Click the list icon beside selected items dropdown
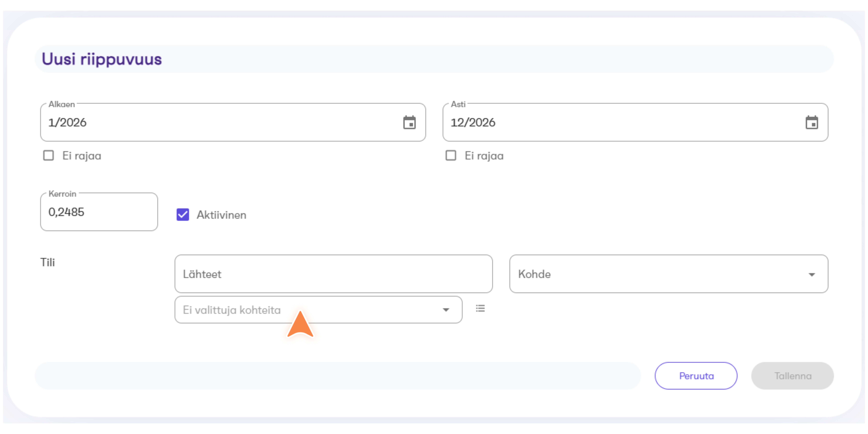The image size is (868, 434). [x=480, y=308]
